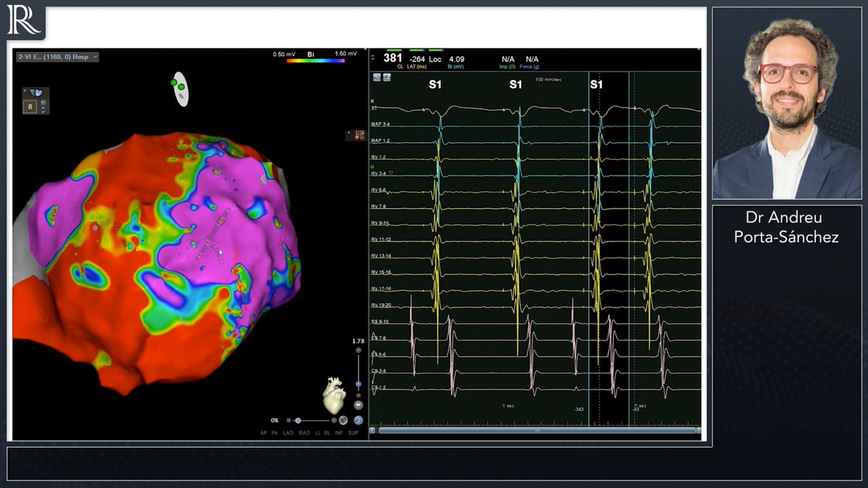868x488 pixels.
Task: Click the white torso orientation icon with green dots
Action: point(180,89)
